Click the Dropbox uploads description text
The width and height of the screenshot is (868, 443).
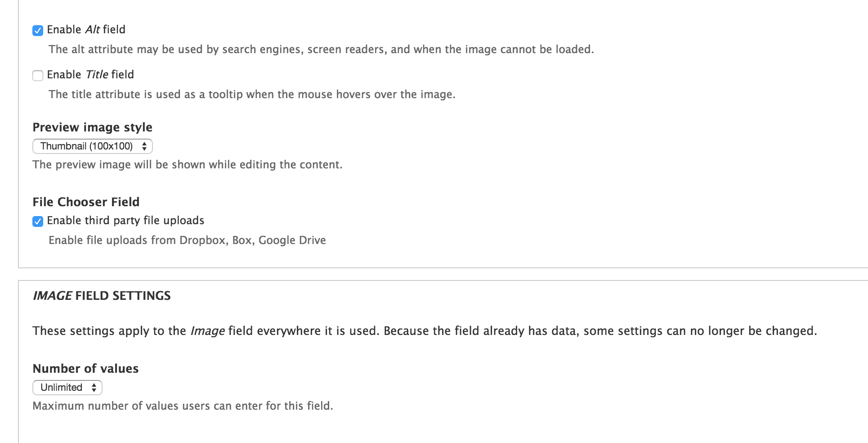coord(188,240)
